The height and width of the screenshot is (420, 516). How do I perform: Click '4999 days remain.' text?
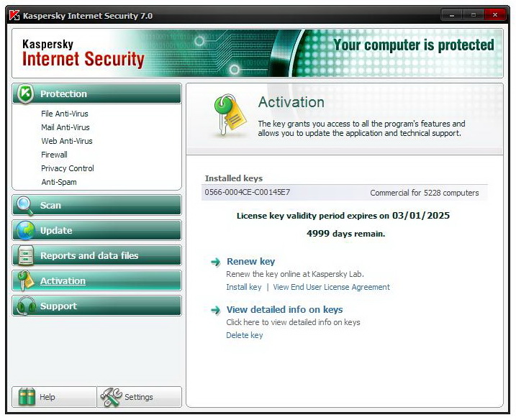[346, 234]
